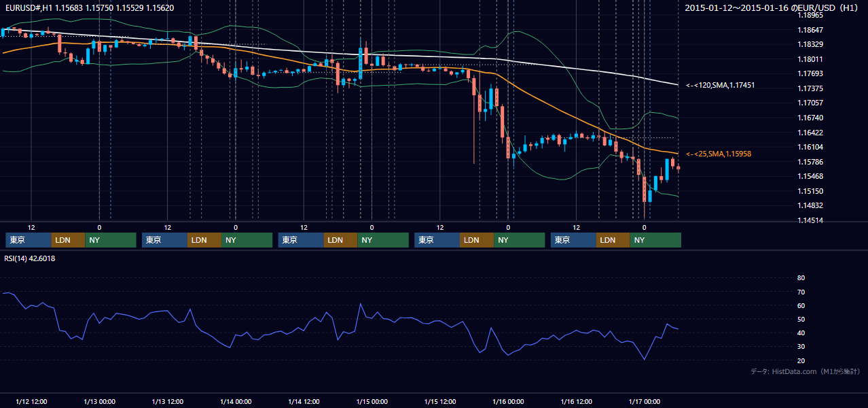Click the rightmost 東京 session bar

(x=573, y=240)
